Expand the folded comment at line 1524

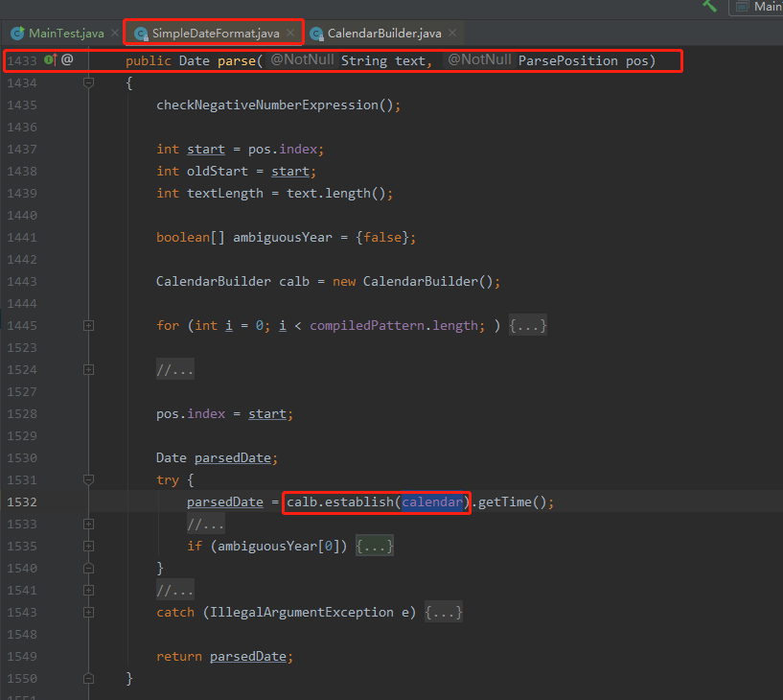coord(88,370)
